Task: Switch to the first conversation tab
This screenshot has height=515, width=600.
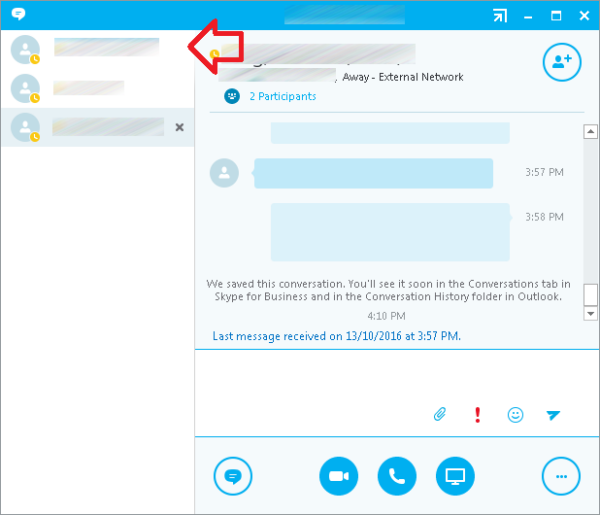Action: click(98, 49)
